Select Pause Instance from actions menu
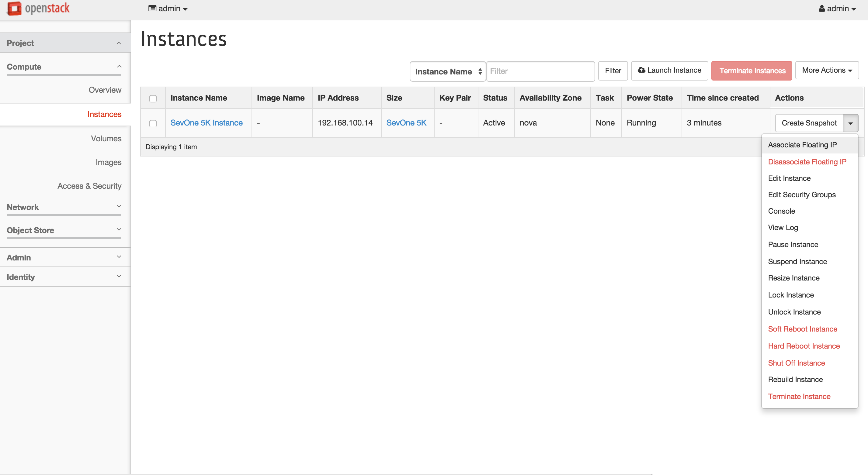This screenshot has height=475, width=868. [794, 245]
